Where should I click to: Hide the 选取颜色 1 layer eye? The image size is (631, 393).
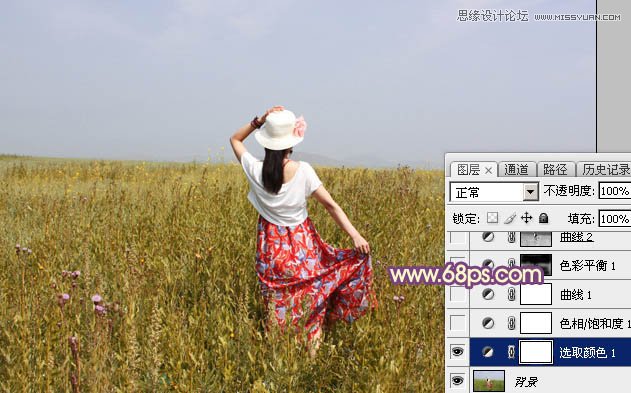[x=458, y=352]
